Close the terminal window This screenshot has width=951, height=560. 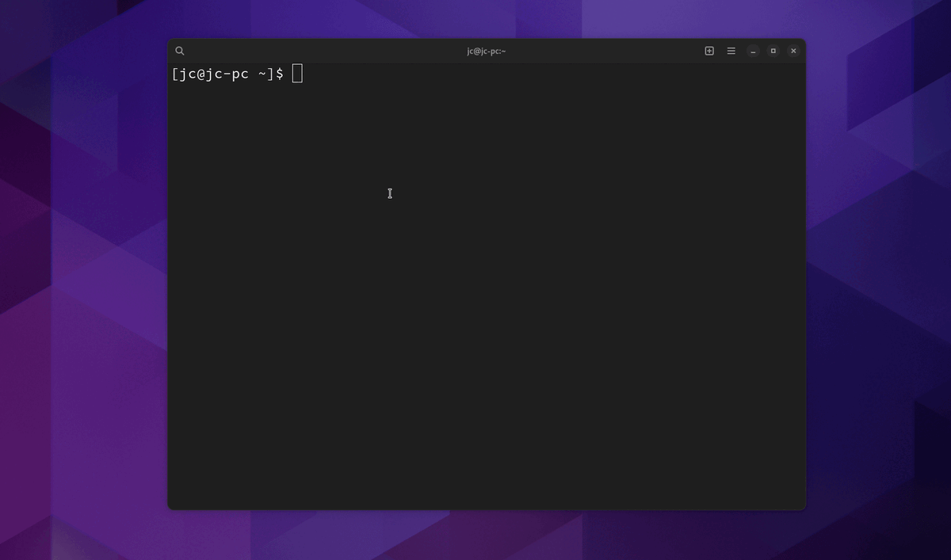pyautogui.click(x=793, y=51)
